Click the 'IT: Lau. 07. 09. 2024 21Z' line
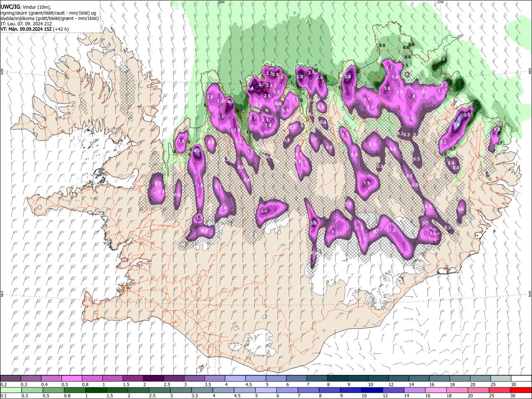Viewport: 532px width, 399px height. pyautogui.click(x=26, y=24)
